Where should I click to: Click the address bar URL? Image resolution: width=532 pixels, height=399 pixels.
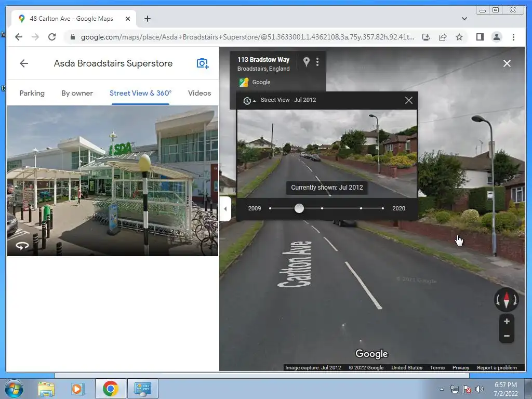pyautogui.click(x=247, y=37)
